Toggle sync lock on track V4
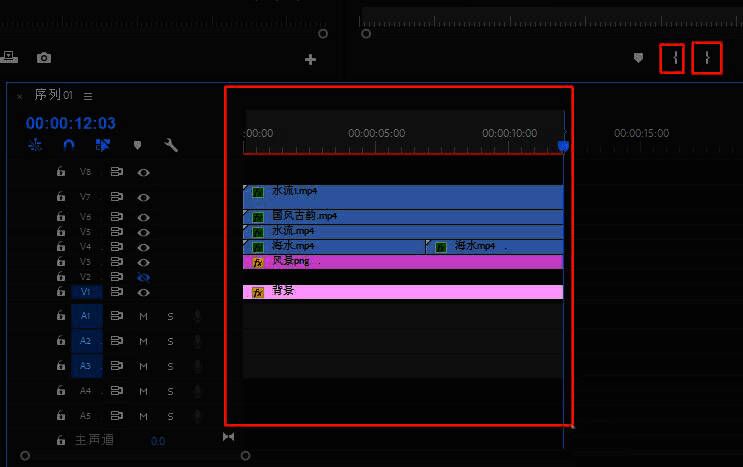Image resolution: width=743 pixels, height=467 pixels. point(117,246)
